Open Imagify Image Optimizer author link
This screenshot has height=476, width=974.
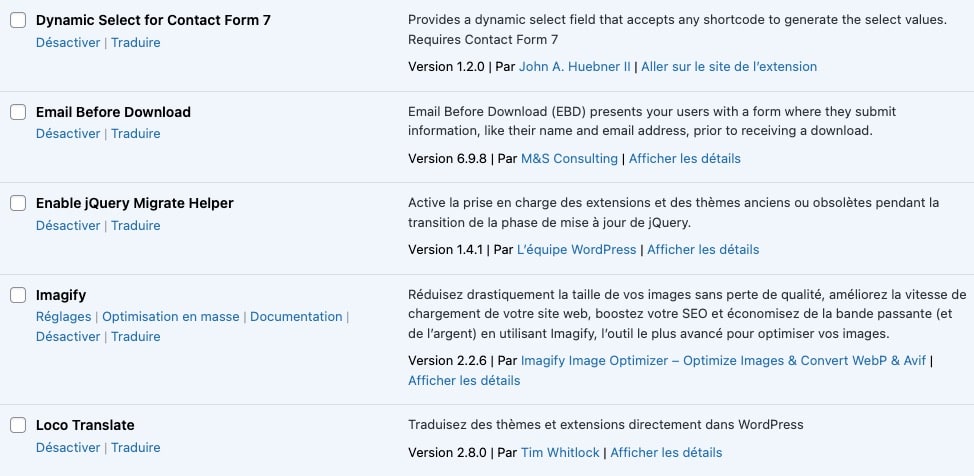723,360
